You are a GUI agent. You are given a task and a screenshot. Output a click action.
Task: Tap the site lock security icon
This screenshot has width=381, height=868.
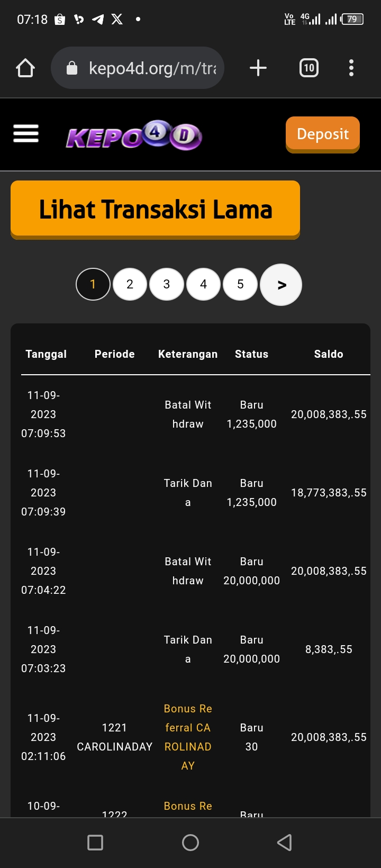(x=72, y=68)
